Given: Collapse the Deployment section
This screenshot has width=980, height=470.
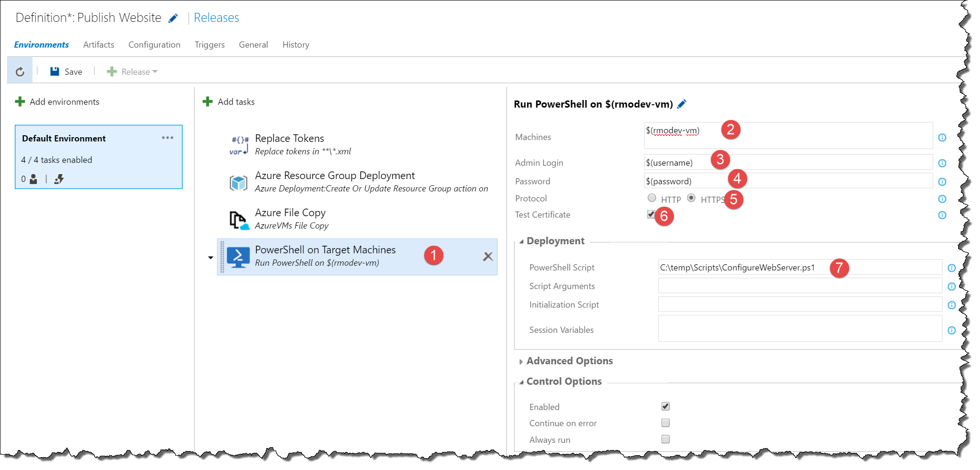Looking at the screenshot, I should [521, 241].
